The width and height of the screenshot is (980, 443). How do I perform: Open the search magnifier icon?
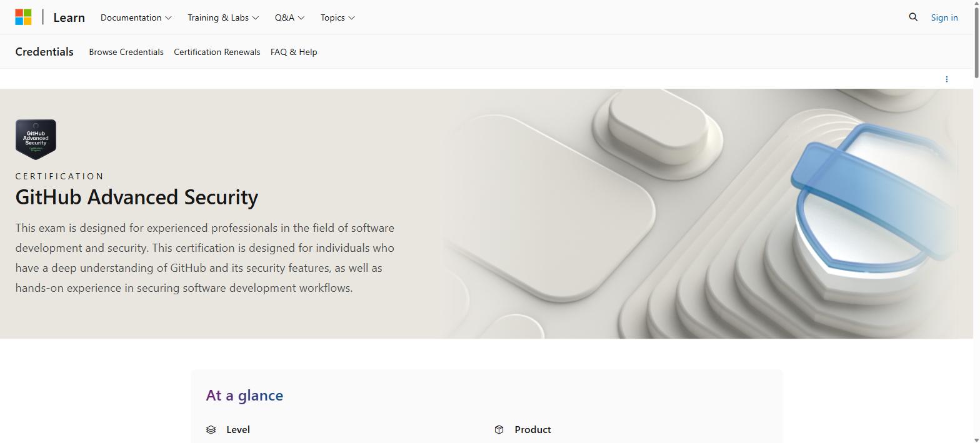[x=913, y=17]
